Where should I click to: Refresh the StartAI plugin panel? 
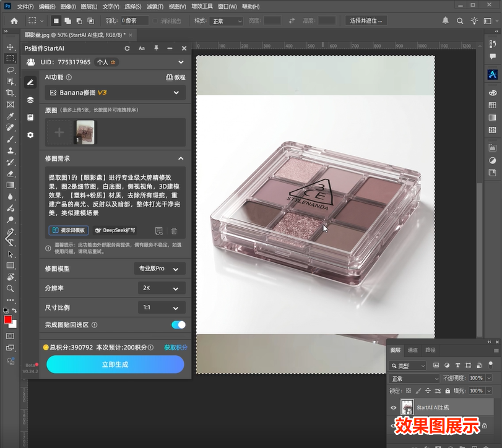[127, 48]
